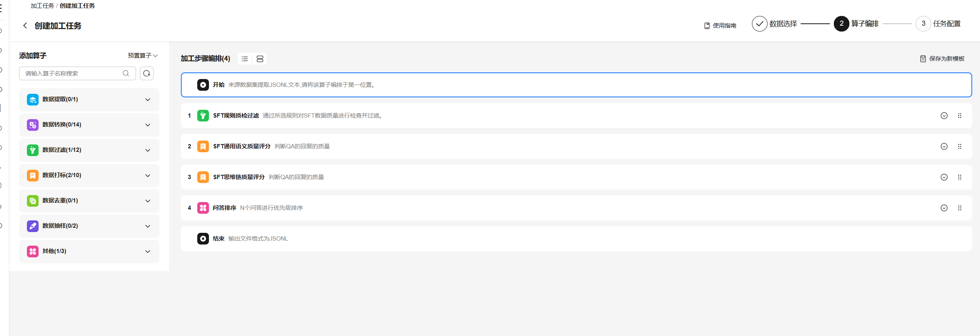Go to 数据选择 step in wizard
This screenshot has height=336, width=980.
click(x=775, y=24)
